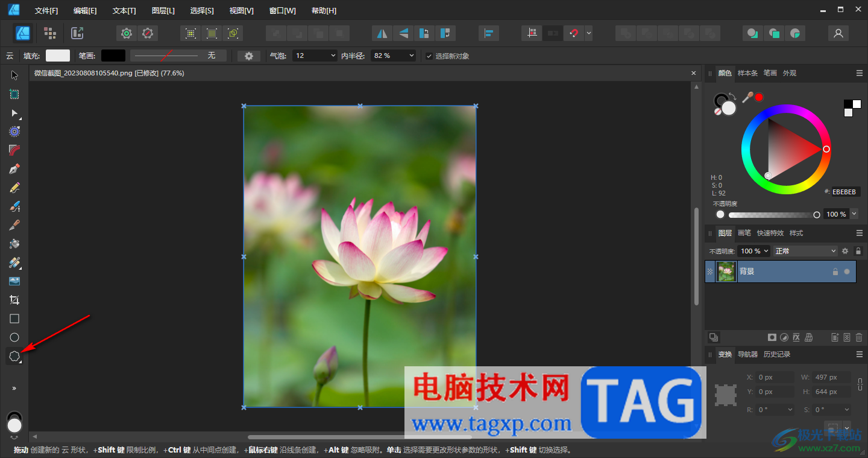Toggle the 选择新对象 checkbox
Image resolution: width=868 pixels, height=458 pixels.
(x=429, y=56)
